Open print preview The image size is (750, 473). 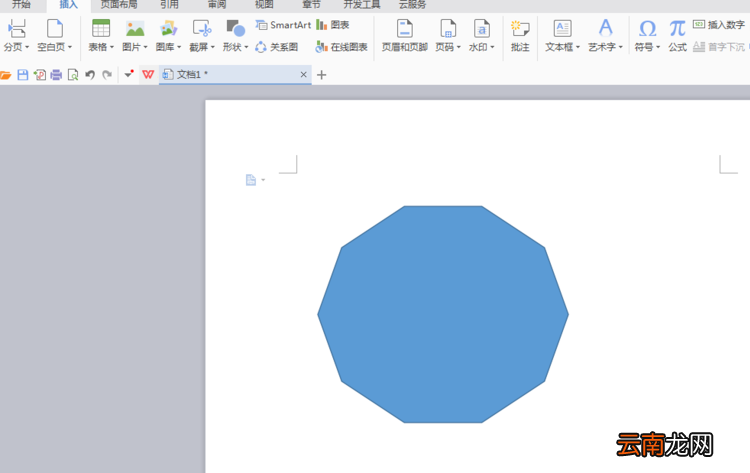[73, 75]
